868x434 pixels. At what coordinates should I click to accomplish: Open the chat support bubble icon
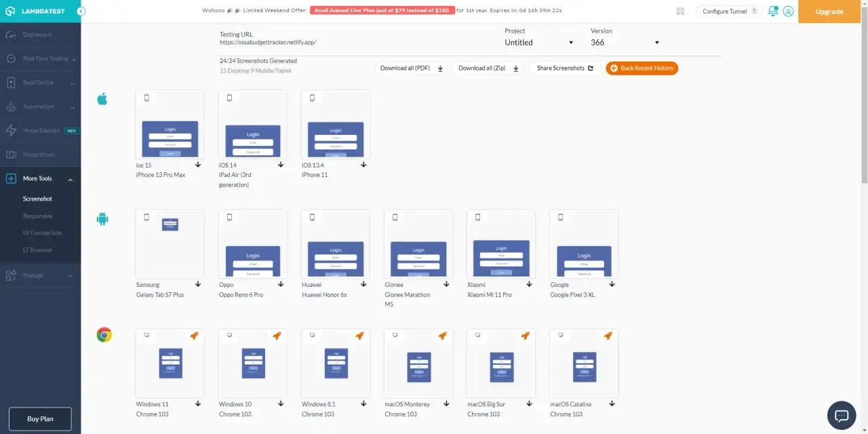842,415
